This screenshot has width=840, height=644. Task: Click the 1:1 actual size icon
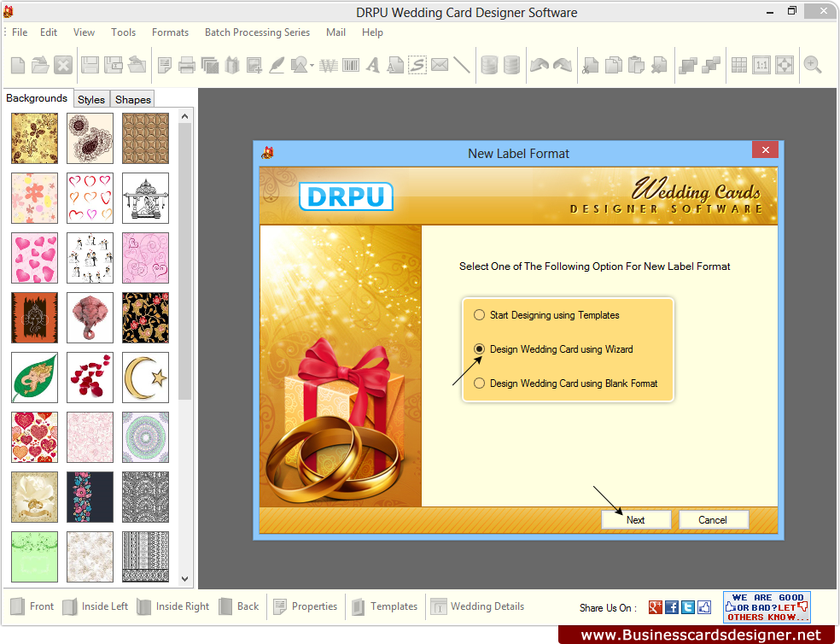[761, 66]
